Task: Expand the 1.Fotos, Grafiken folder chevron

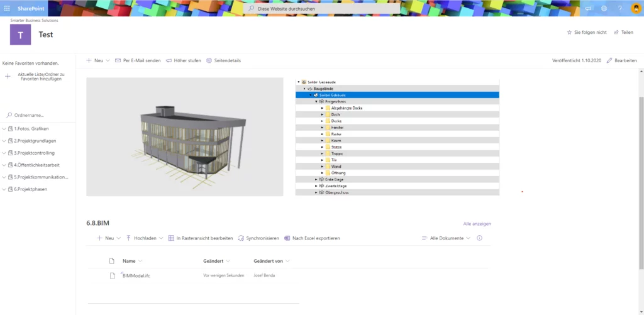Action: point(4,128)
